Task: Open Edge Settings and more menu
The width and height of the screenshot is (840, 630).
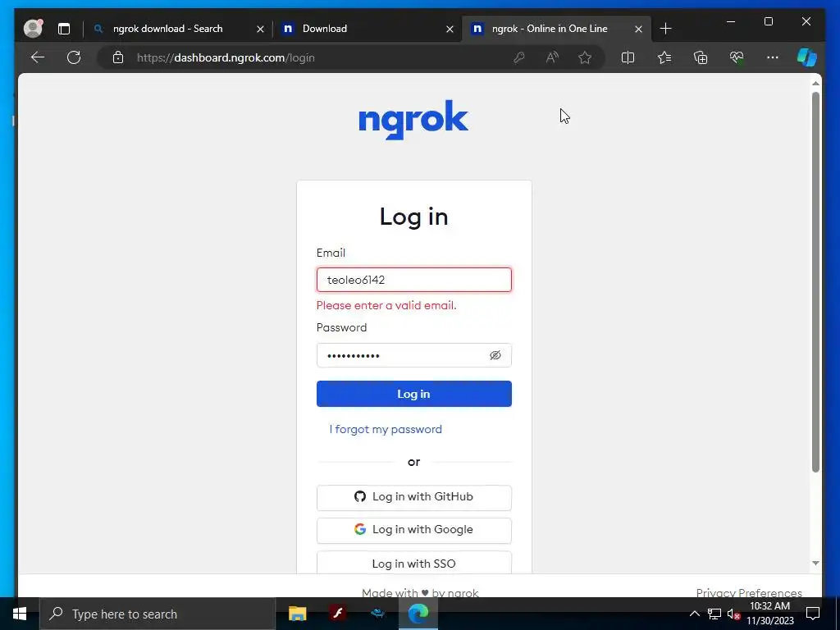Action: click(x=773, y=57)
